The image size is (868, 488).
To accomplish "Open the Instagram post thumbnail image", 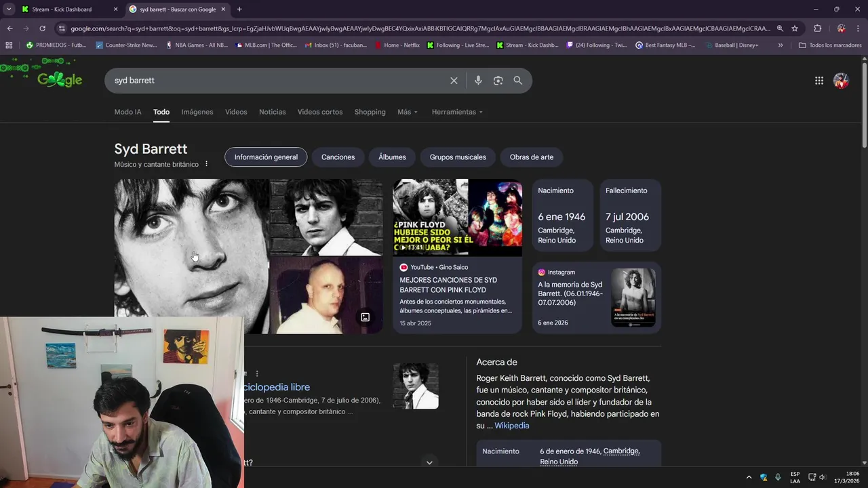I will coord(633,298).
